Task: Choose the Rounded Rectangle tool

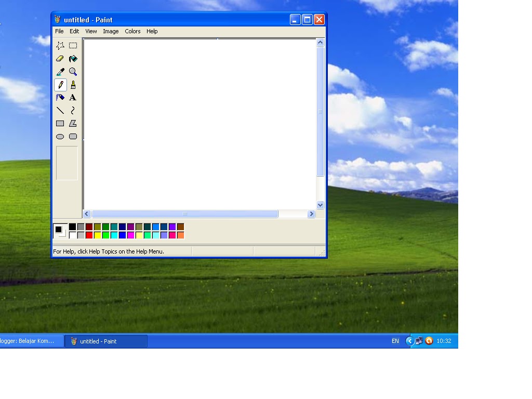Action: (x=73, y=137)
